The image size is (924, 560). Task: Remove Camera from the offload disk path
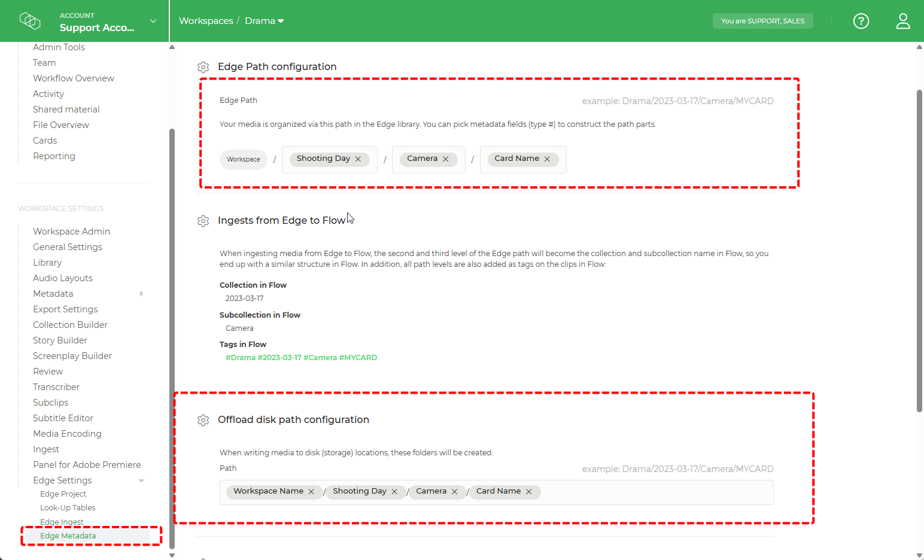455,491
